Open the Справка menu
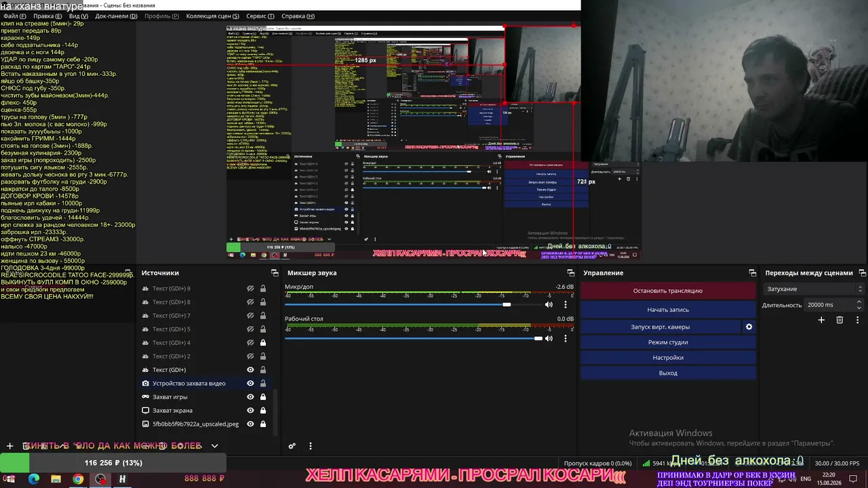 click(298, 16)
